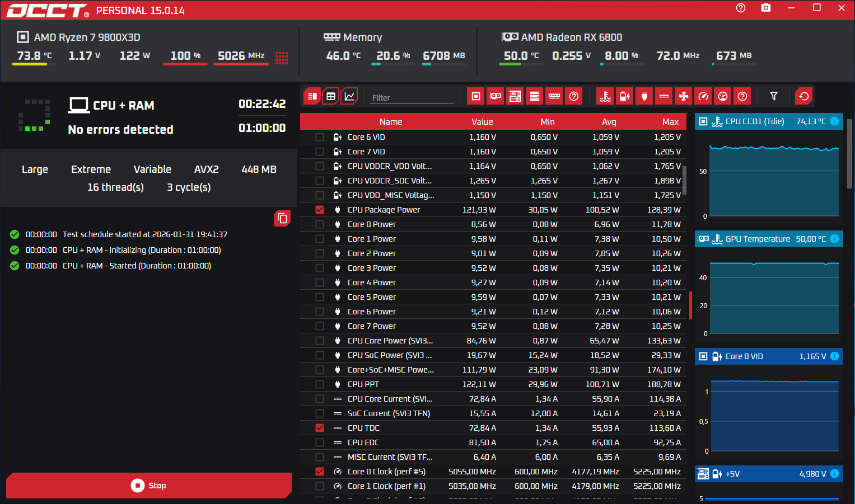Viewport: 855px width, 504px height.
Task: Click the graphs panel vertical scrollbar thumb
Action: 849,154
